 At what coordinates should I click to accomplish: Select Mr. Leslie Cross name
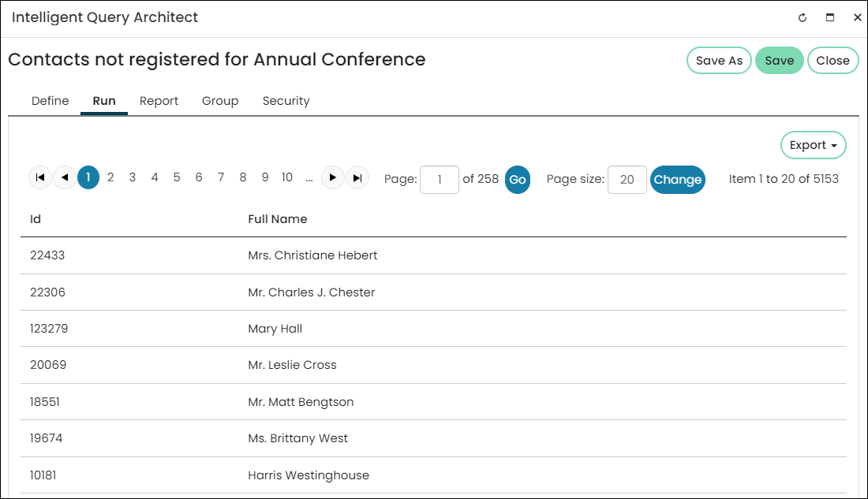(292, 365)
